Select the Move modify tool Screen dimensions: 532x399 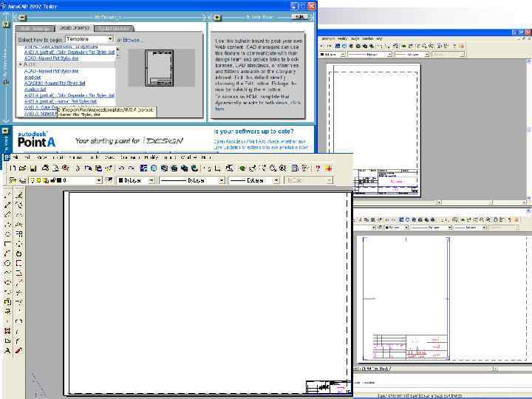click(19, 244)
